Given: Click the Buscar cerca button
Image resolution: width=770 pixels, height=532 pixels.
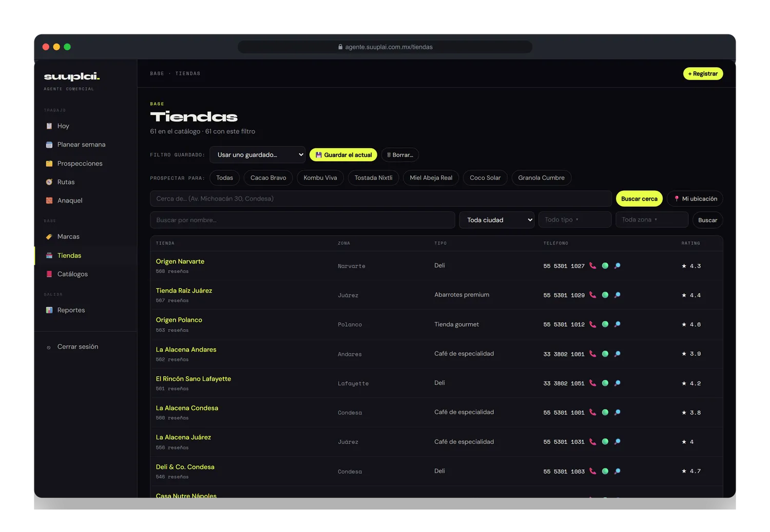Looking at the screenshot, I should 639,199.
